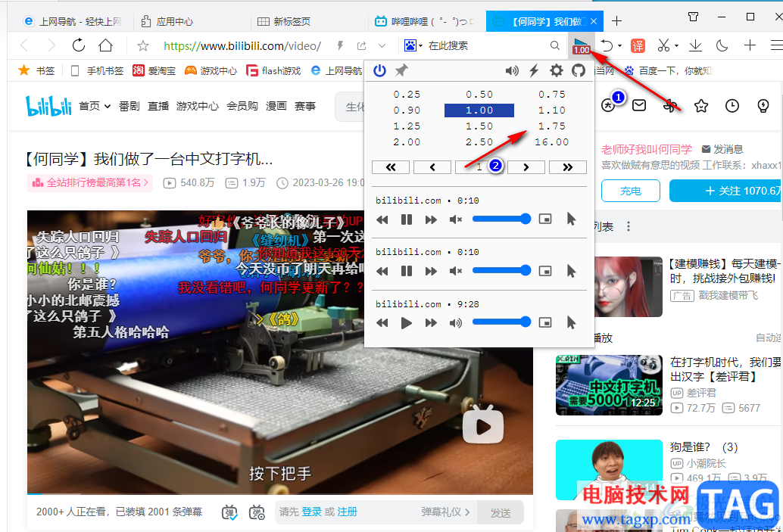Adjust volume slider of 9:28 media

pyautogui.click(x=501, y=322)
